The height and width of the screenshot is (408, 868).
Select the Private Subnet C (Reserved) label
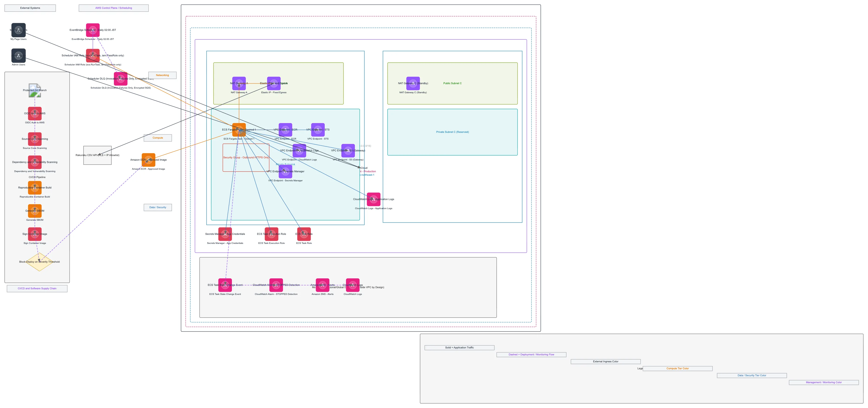453,132
